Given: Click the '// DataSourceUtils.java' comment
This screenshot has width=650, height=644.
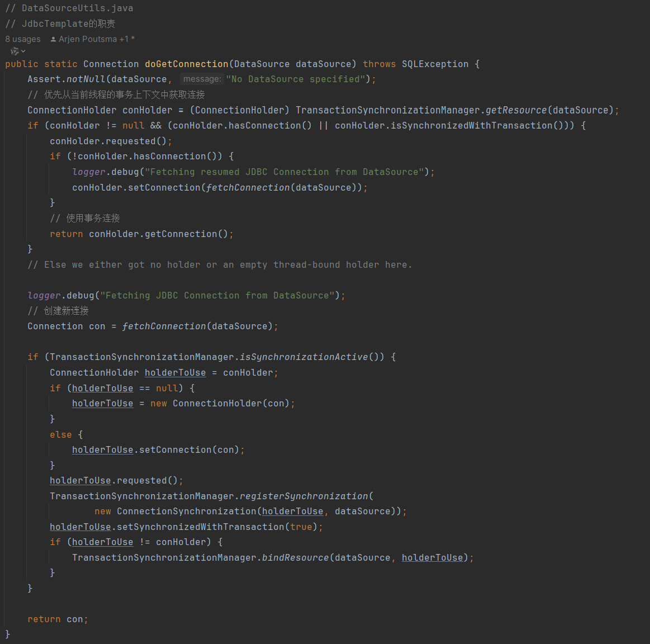Looking at the screenshot, I should [69, 8].
